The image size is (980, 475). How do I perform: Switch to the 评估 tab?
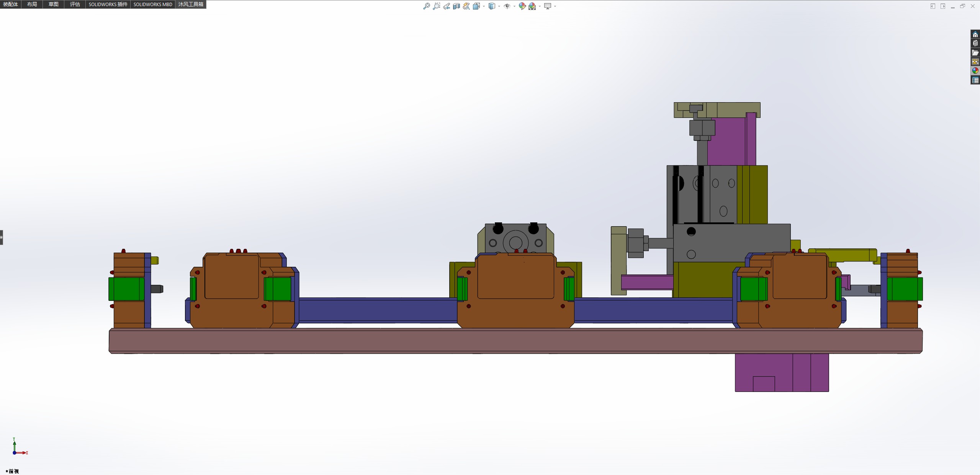tap(75, 4)
